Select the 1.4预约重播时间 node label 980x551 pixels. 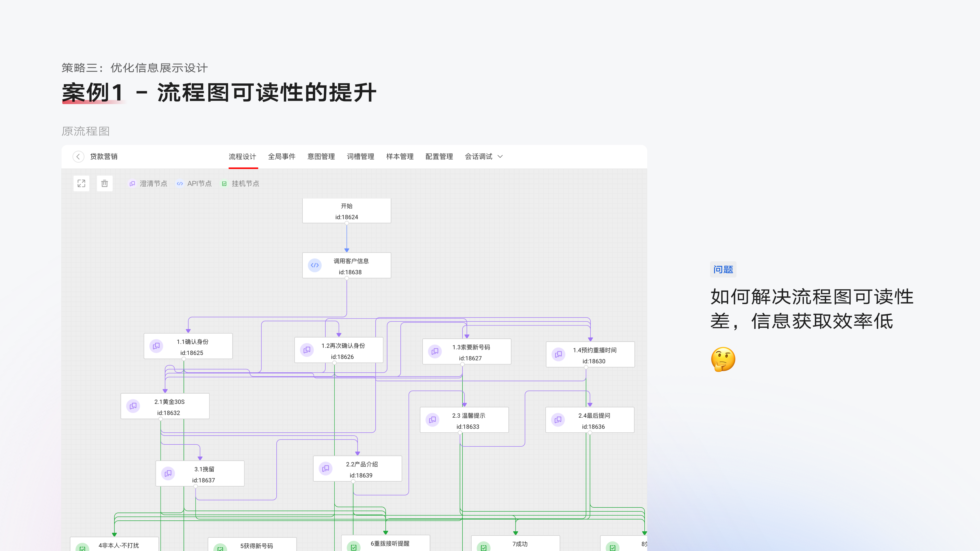(x=595, y=350)
